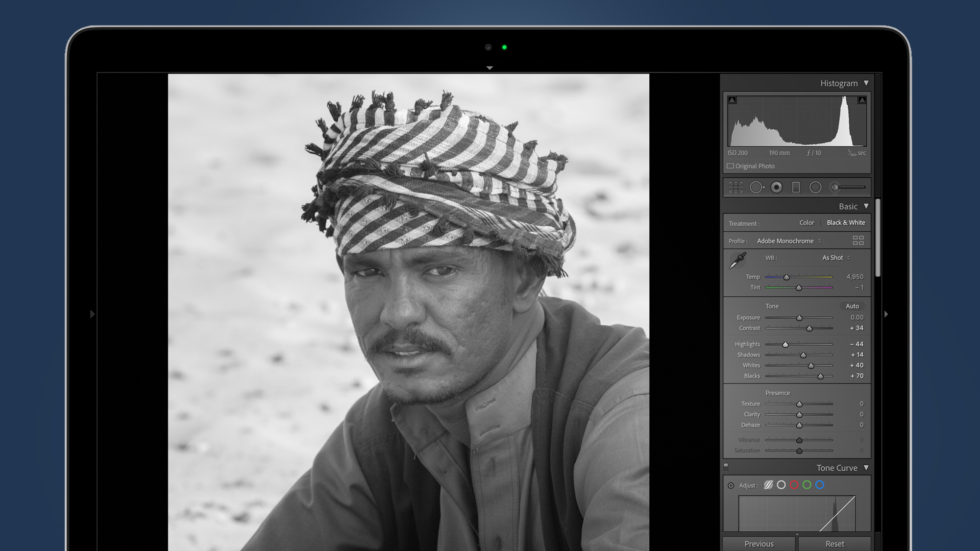The image size is (980, 551).
Task: Select the Graduated Filter tool
Action: coord(796,187)
